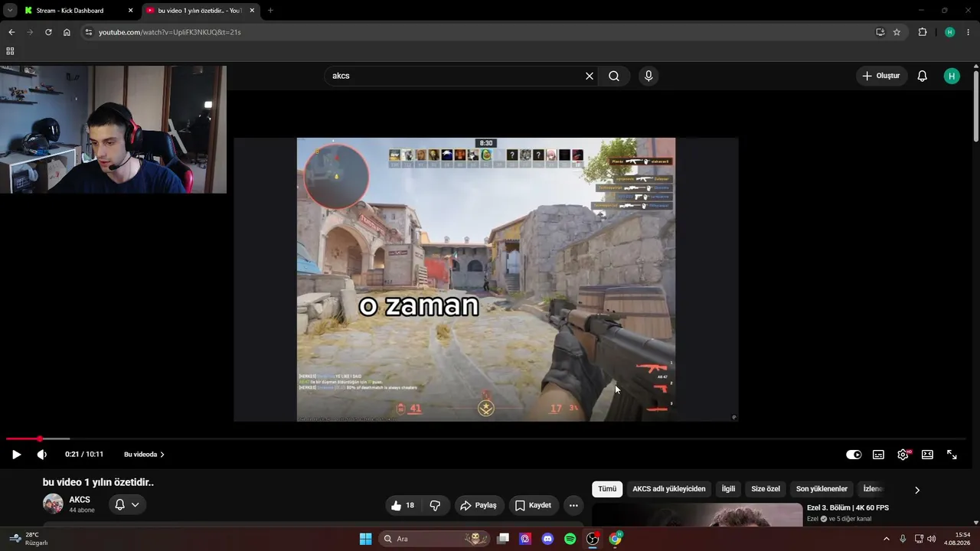The width and height of the screenshot is (980, 551).
Task: Turn on subtitles for the video
Action: coord(878,455)
